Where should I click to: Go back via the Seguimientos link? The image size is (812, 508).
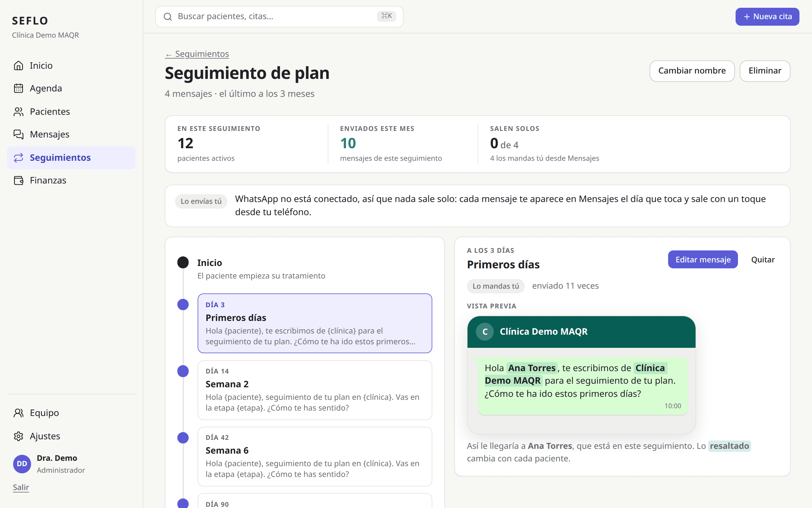tap(197, 54)
